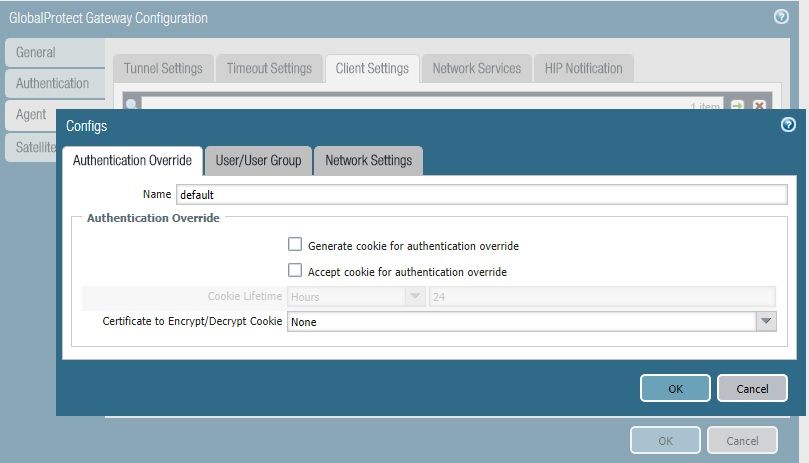Open the Tunnel Settings tab
809x463 pixels.
(163, 68)
